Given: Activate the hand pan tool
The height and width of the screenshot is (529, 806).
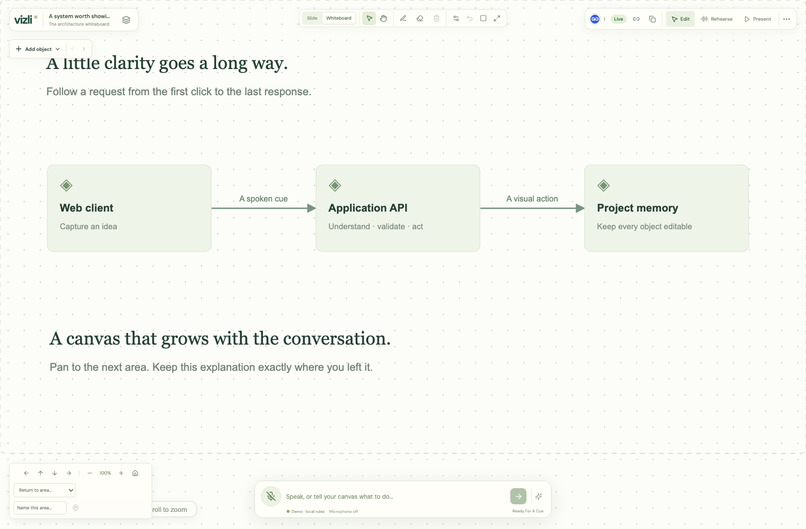Looking at the screenshot, I should pos(383,19).
